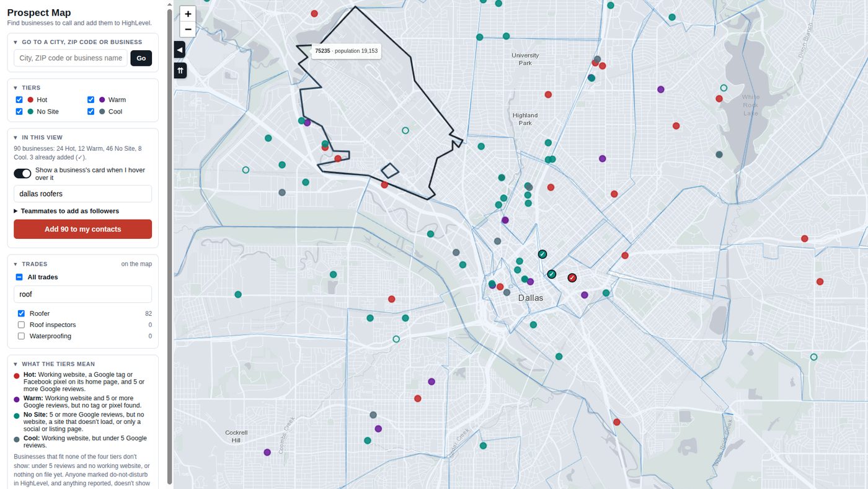Focus the City, ZIP code or business field

coord(71,58)
